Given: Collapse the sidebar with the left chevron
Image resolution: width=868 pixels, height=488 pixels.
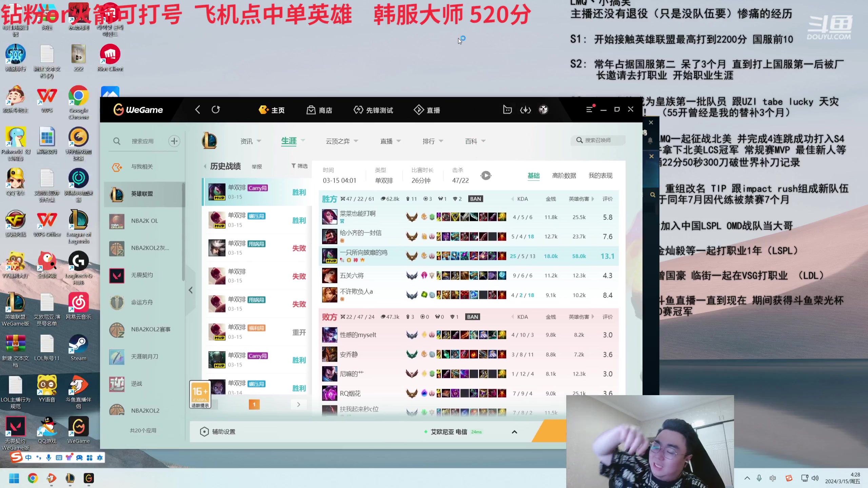Looking at the screenshot, I should pos(191,290).
